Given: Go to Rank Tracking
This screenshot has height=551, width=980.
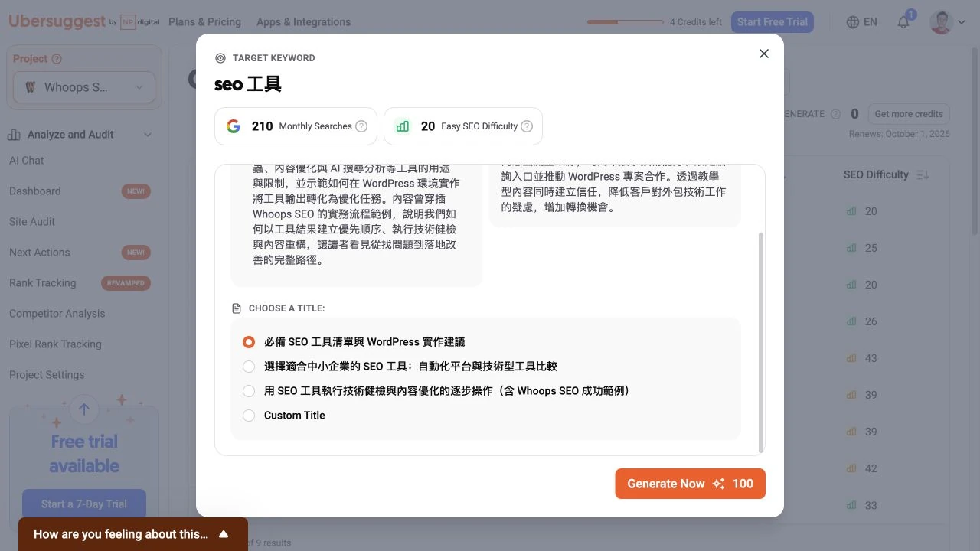Looking at the screenshot, I should coord(42,283).
